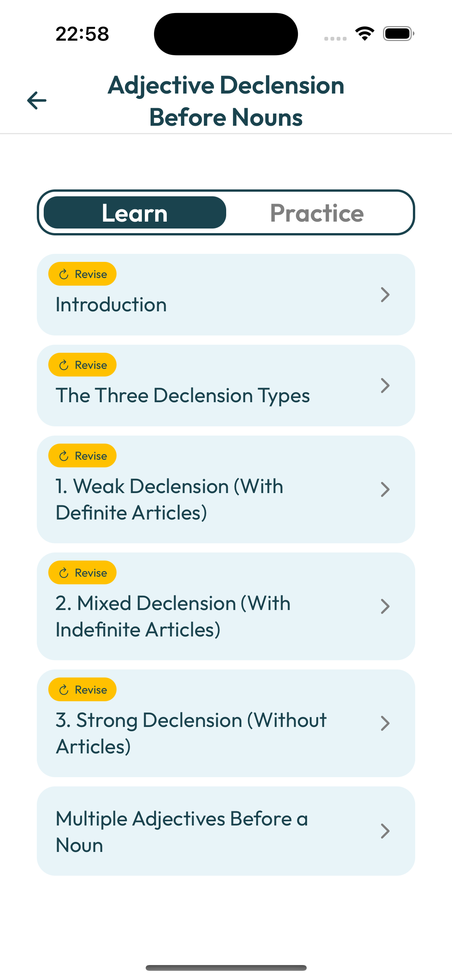Open Multiple Adjectives Before a Noun chevron
This screenshot has width=452, height=980.
point(385,831)
